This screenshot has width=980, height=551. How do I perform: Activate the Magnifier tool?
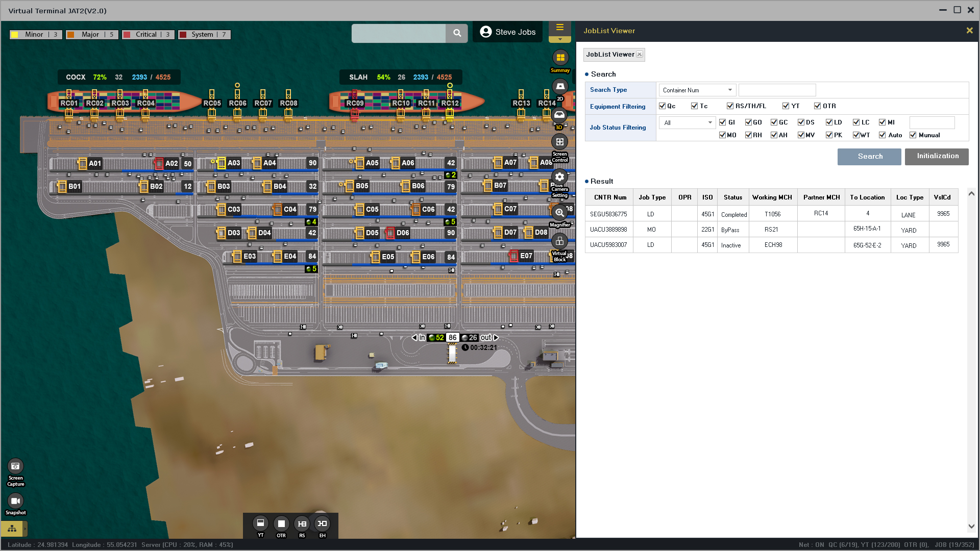pyautogui.click(x=559, y=213)
